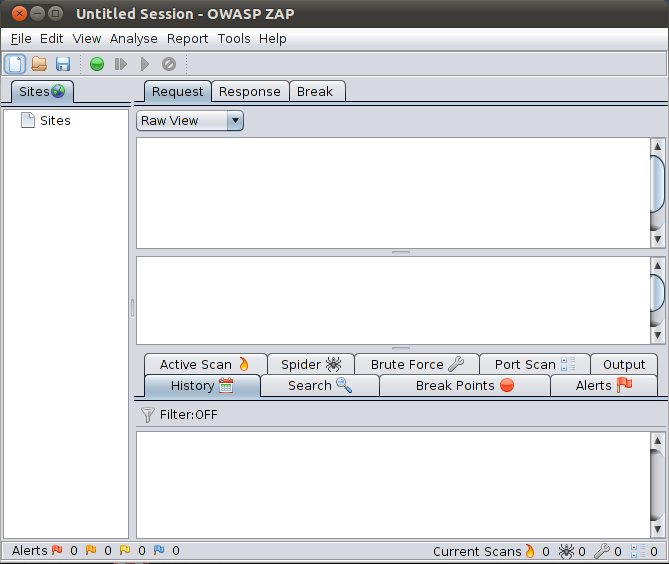Open the Help menu
Viewport: 669px width, 564px height.
pos(273,38)
